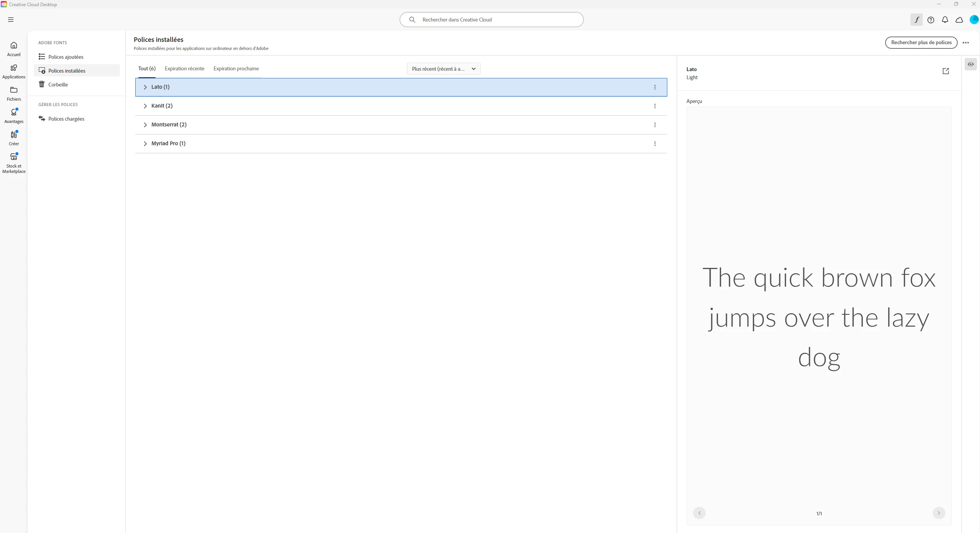Switch to the Expiration récente tab
980x533 pixels.
pyautogui.click(x=184, y=68)
